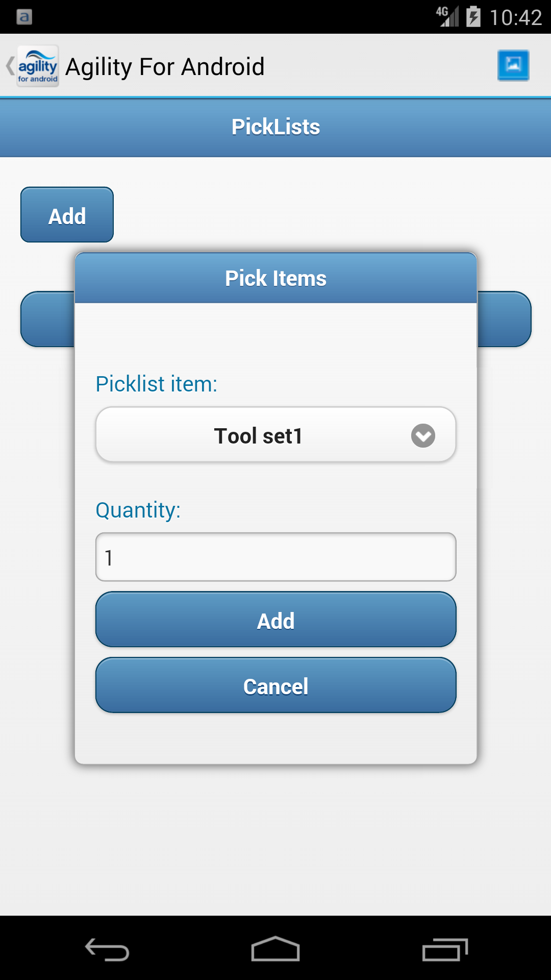Tap the Pick Items dialog title
Image resolution: width=551 pixels, height=980 pixels.
(x=275, y=279)
